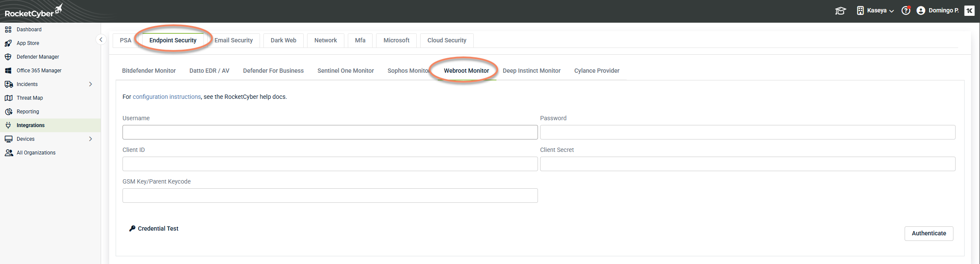Click the Credential Test key icon
This screenshot has height=264, width=980.
click(132, 228)
